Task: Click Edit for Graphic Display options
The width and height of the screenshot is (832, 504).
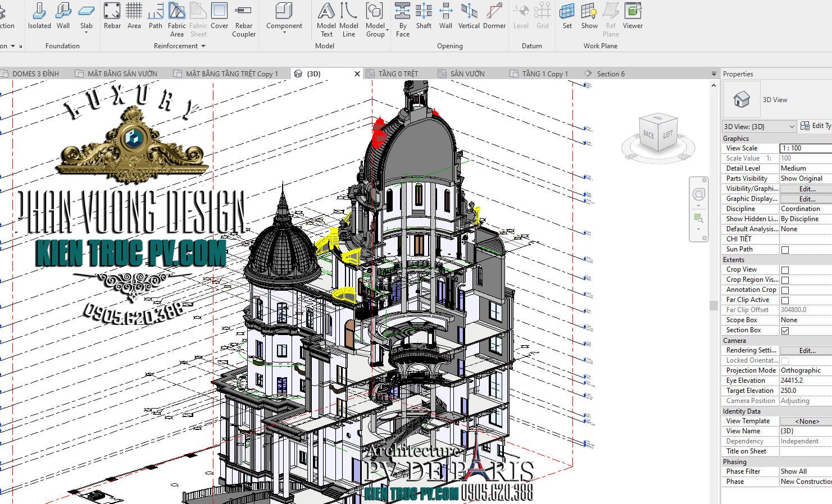Action: 807,199
